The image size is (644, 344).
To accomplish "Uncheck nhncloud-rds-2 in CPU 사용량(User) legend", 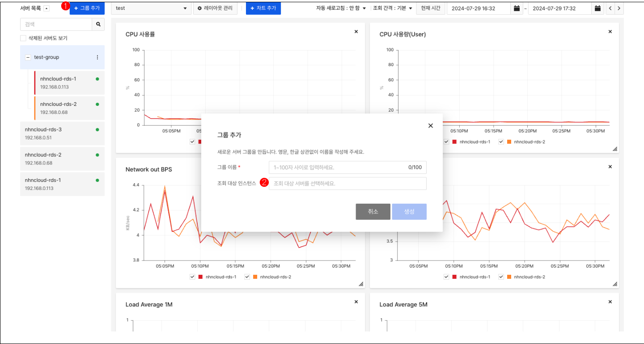I will coord(501,142).
